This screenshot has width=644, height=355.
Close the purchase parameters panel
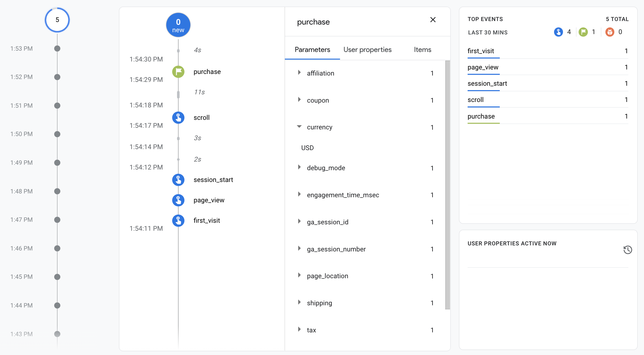click(x=433, y=20)
